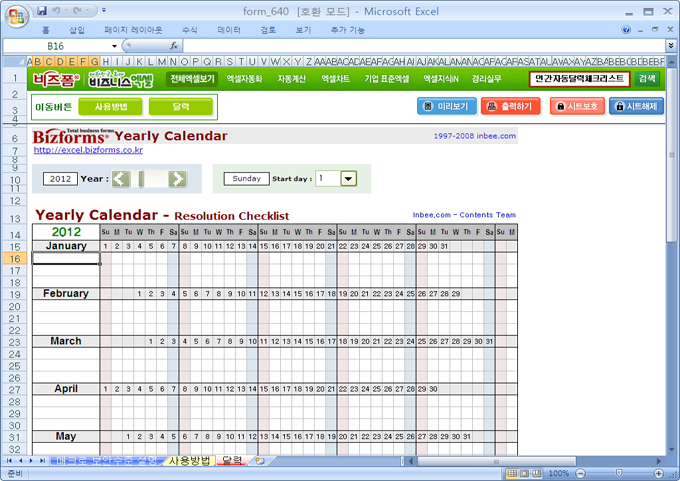Select 경리실무 in green banner
This screenshot has height=481, width=680.
(x=486, y=79)
